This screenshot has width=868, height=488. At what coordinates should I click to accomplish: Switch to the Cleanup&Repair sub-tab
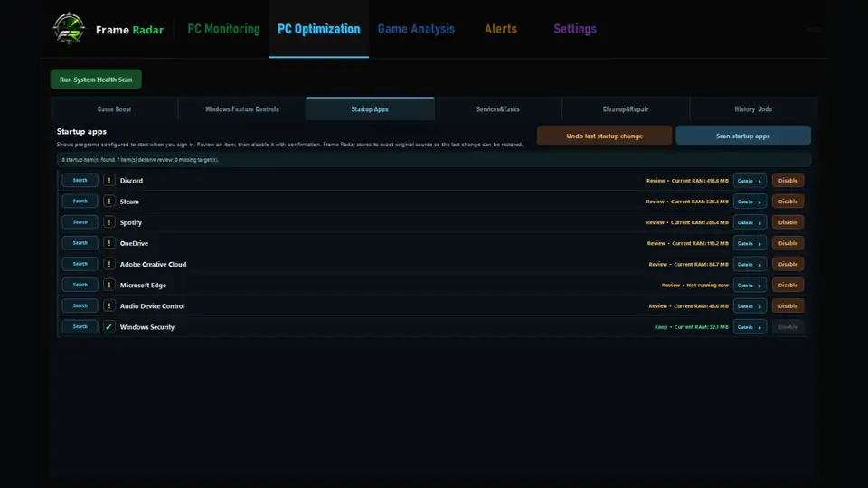(x=626, y=109)
